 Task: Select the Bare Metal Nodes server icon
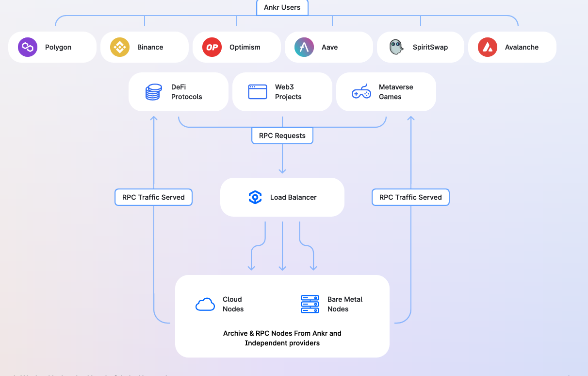coord(310,304)
